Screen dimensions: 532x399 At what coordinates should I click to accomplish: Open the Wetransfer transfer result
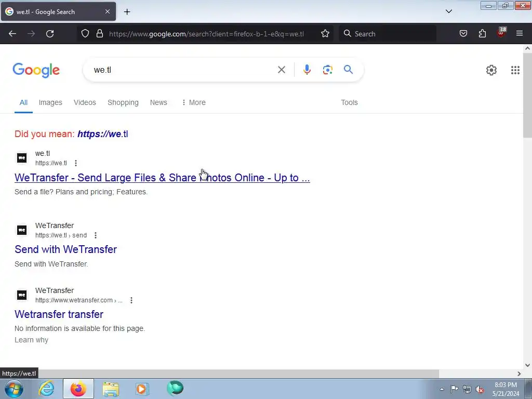[59, 314]
